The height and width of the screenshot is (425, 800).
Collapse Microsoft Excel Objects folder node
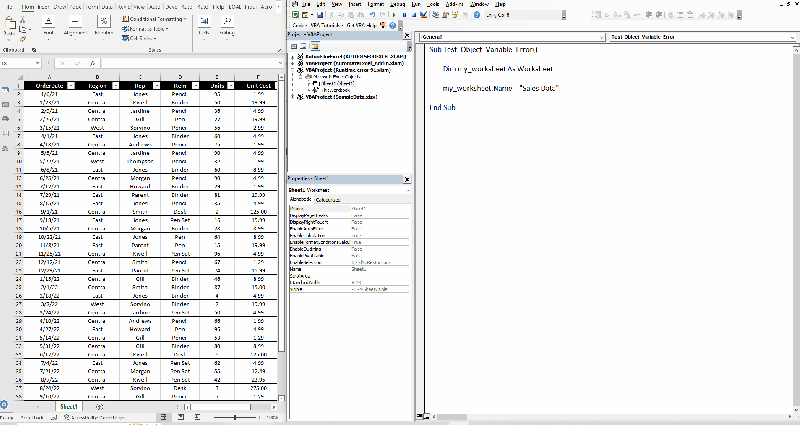[301, 77]
